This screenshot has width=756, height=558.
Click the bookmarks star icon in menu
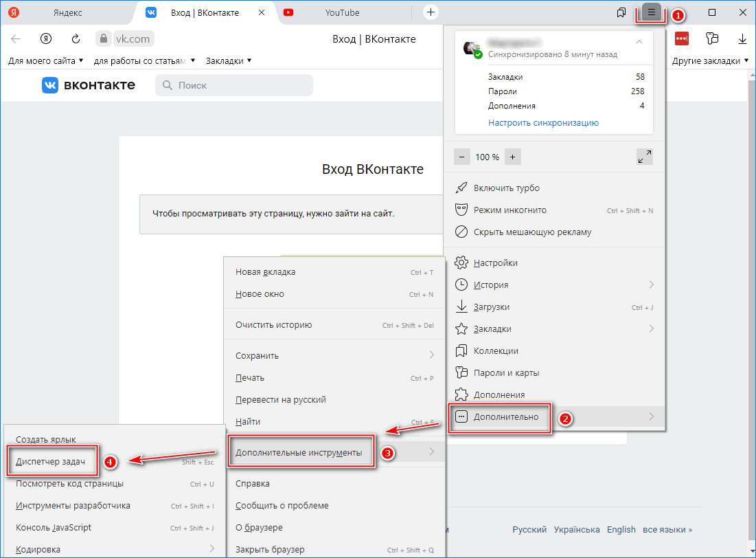tap(461, 328)
